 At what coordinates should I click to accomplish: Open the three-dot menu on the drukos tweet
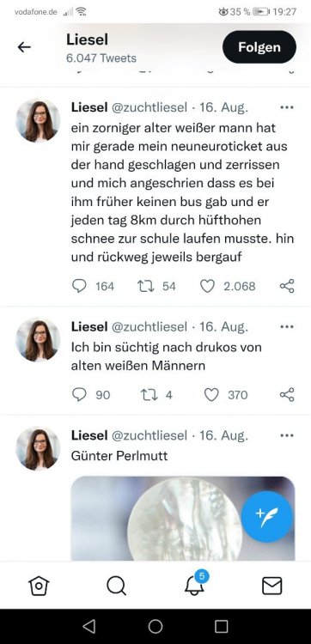287,327
